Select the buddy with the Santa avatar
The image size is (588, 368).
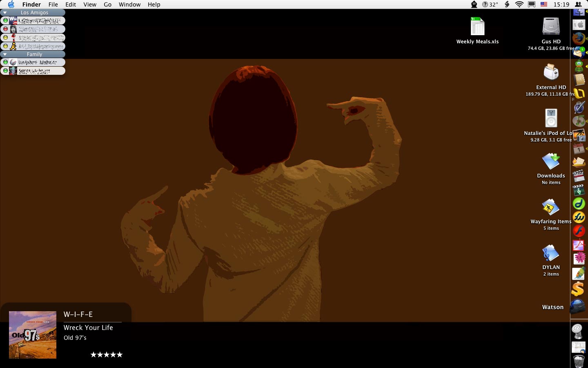click(x=33, y=38)
